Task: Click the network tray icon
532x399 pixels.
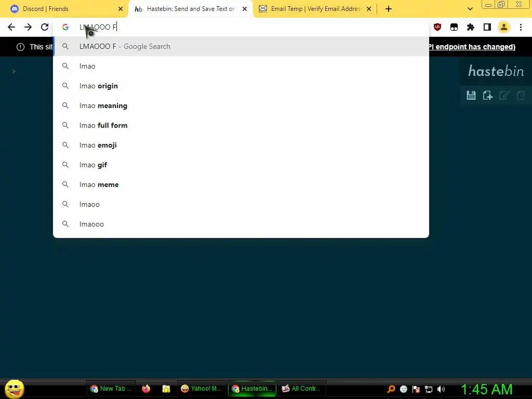Action: click(x=429, y=389)
